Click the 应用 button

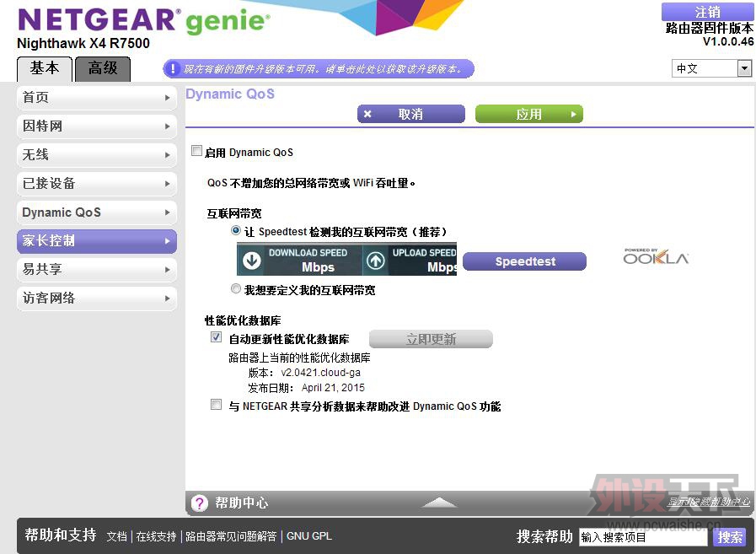point(529,115)
